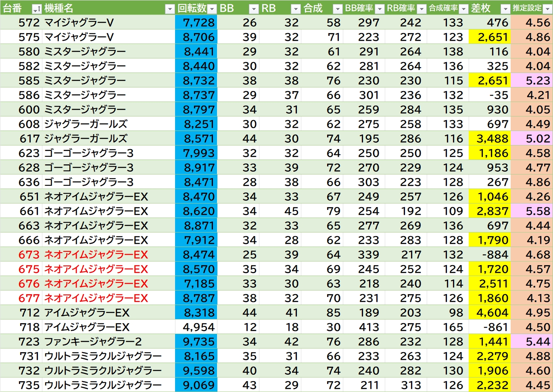Open the 合成確率 column filter dropdown
This screenshot has height=392, width=553.
tap(463, 9)
